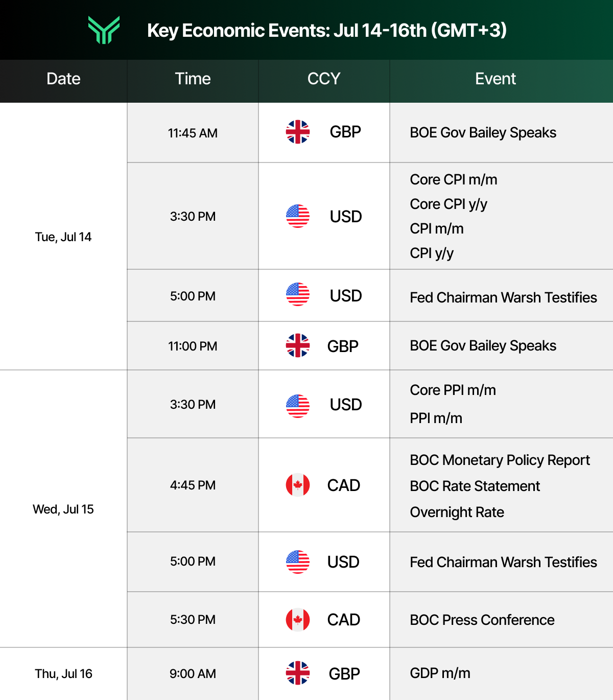Click Tuesday's 5:00 PM time cell
Image resolution: width=613 pixels, height=700 pixels.
[x=193, y=296]
